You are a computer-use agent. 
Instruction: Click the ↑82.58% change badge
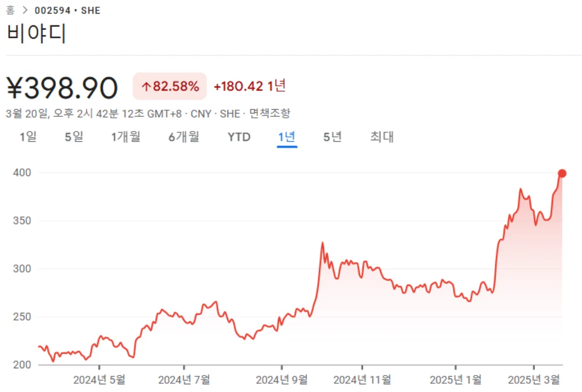169,86
